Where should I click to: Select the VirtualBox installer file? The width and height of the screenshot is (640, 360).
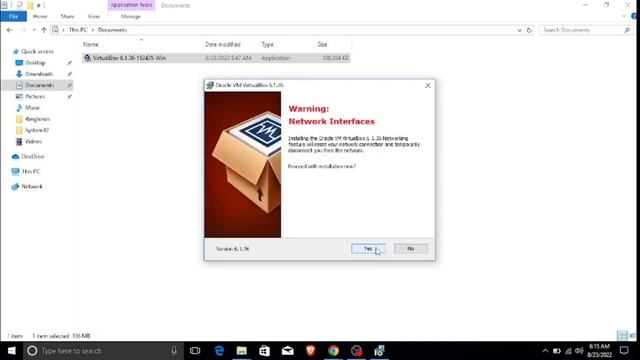(216, 58)
